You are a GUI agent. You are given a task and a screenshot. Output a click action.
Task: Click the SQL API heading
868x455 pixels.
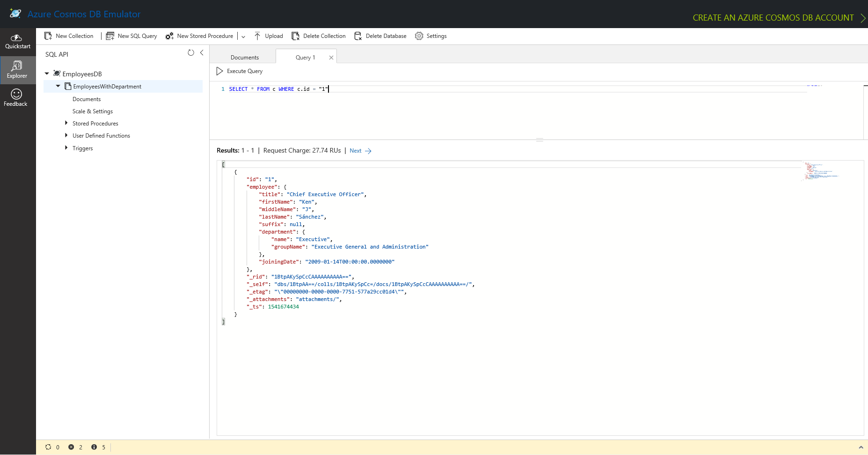[57, 54]
